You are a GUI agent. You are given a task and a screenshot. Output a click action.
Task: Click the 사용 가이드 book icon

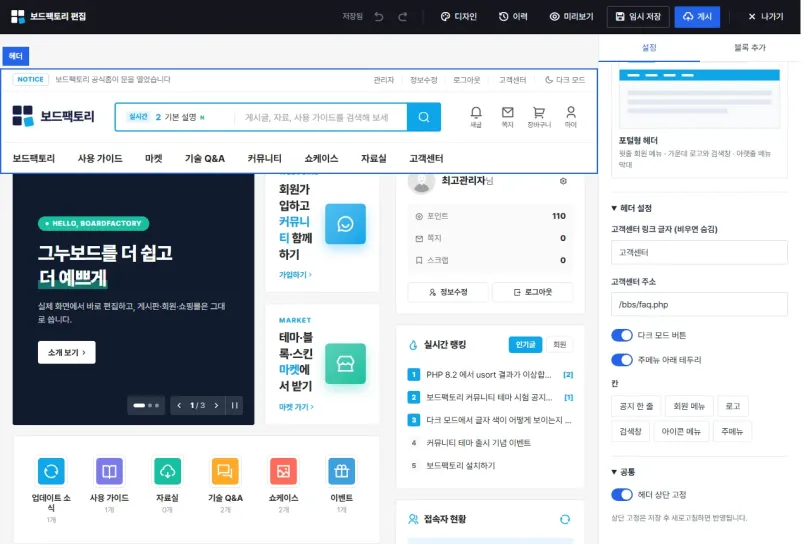coord(109,471)
